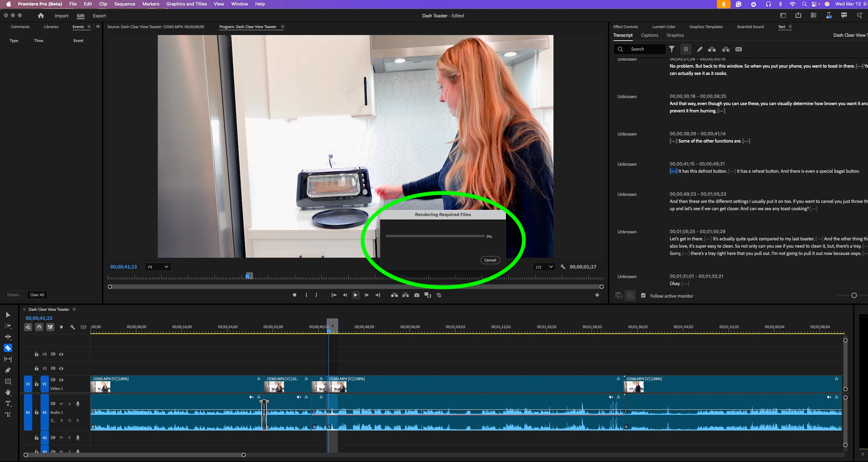Toggle V3 track eye visibility
868x462 pixels.
(61, 354)
